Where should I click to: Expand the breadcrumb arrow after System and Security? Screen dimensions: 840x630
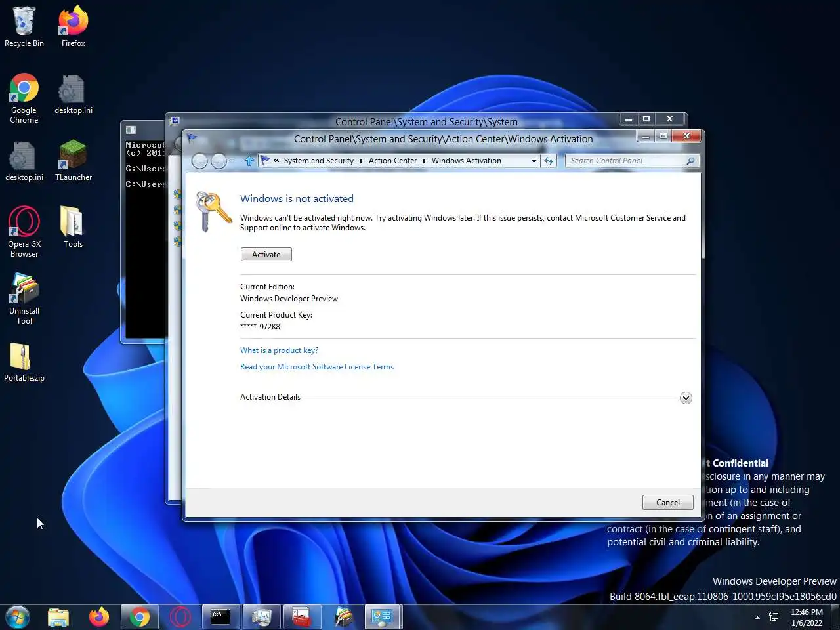[361, 161]
